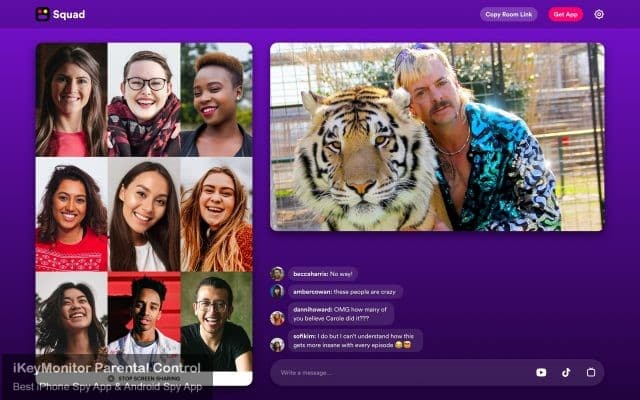Select video tile of man against red wall
The height and width of the screenshot is (400, 640).
click(x=144, y=322)
